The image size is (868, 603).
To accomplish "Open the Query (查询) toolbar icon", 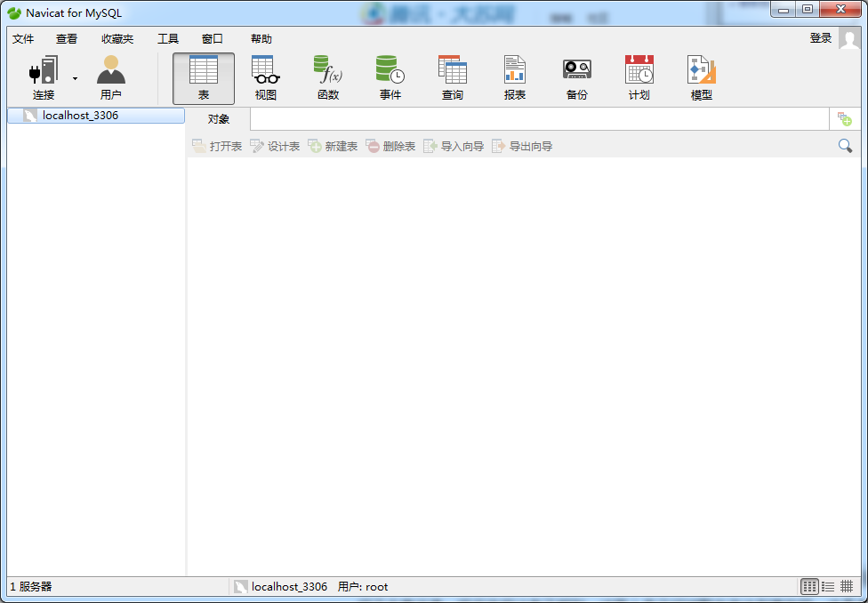I will pyautogui.click(x=453, y=71).
